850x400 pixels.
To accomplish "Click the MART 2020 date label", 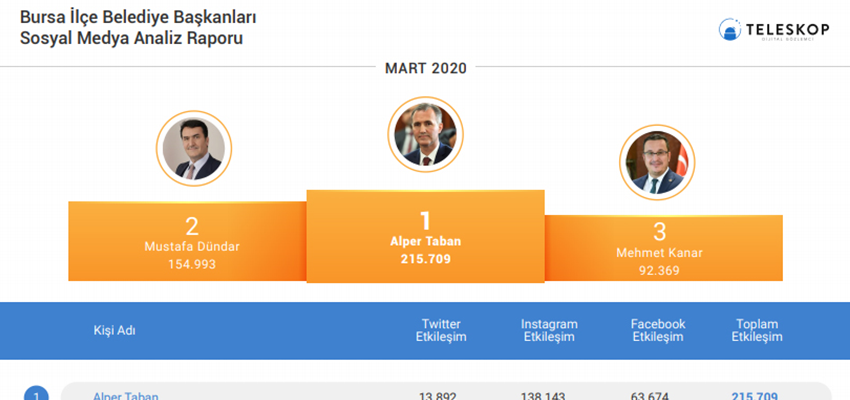I will click(426, 68).
